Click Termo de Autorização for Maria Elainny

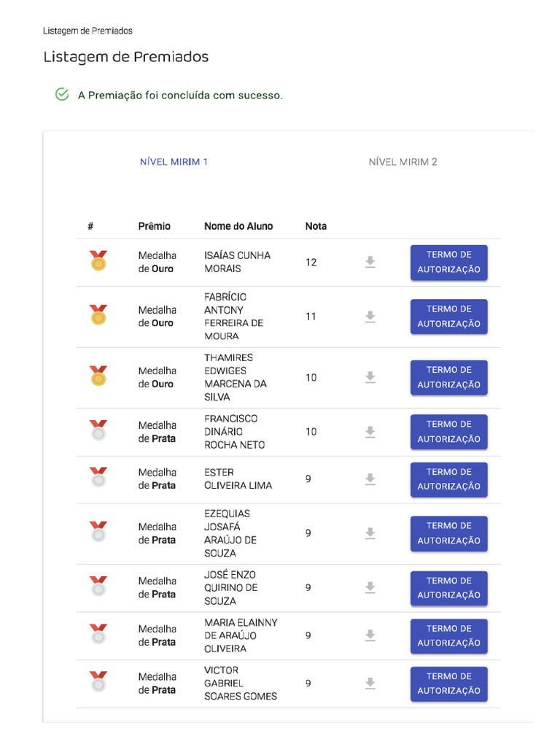(x=448, y=635)
